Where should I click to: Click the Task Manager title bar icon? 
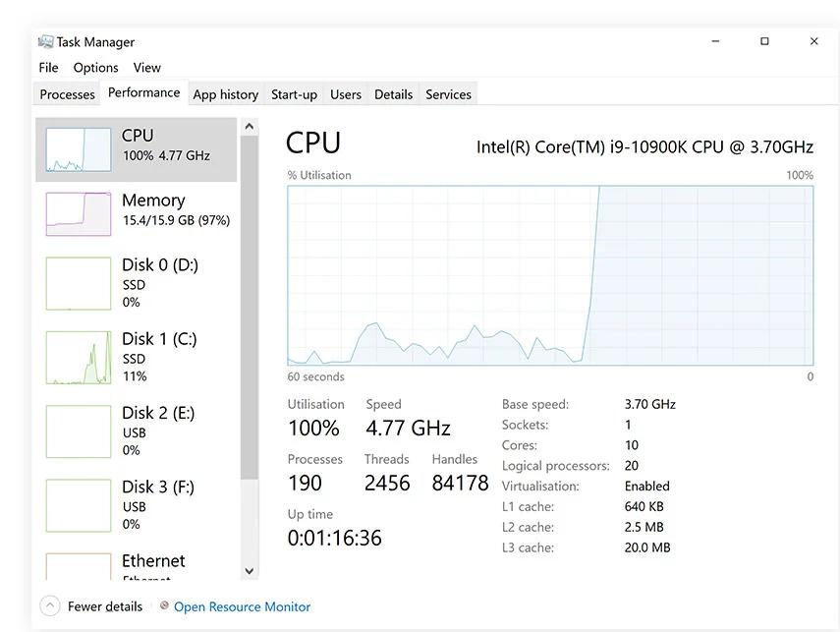point(43,41)
